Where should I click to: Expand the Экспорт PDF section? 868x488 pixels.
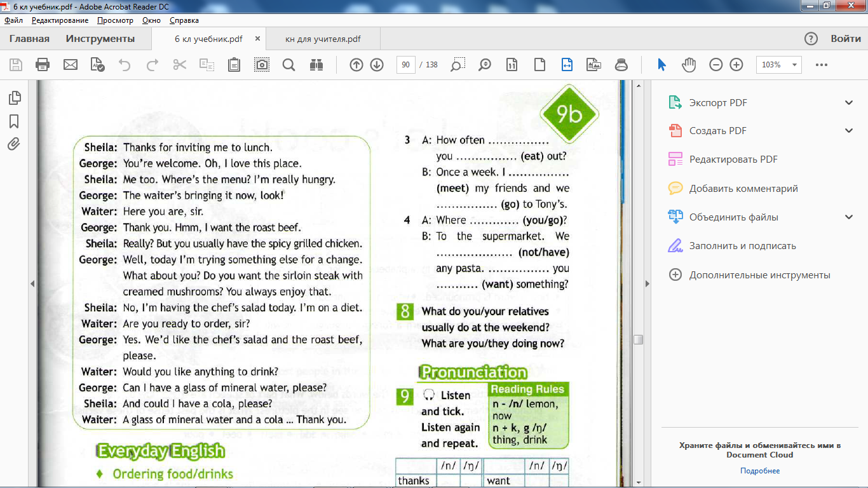[x=848, y=102]
